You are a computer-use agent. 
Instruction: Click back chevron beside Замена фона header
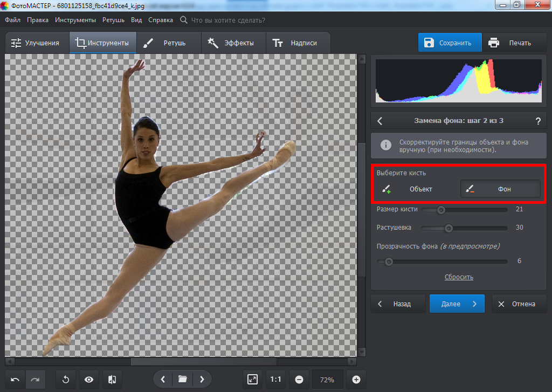tap(380, 121)
